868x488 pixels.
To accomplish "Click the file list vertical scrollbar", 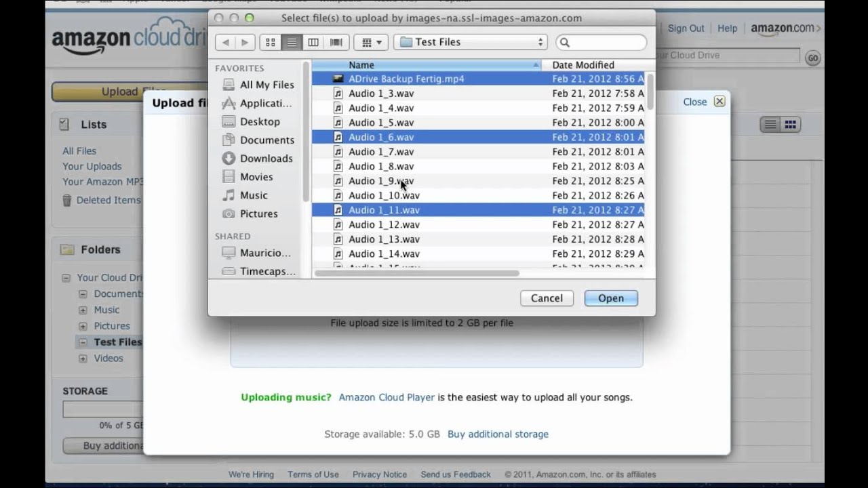I will click(x=651, y=91).
